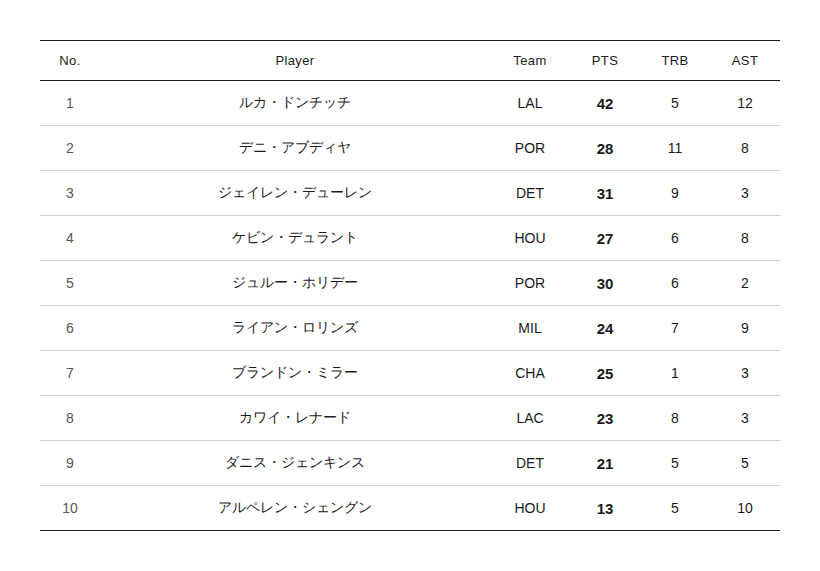
Task: Click the CHA team cell
Action: coord(530,373)
